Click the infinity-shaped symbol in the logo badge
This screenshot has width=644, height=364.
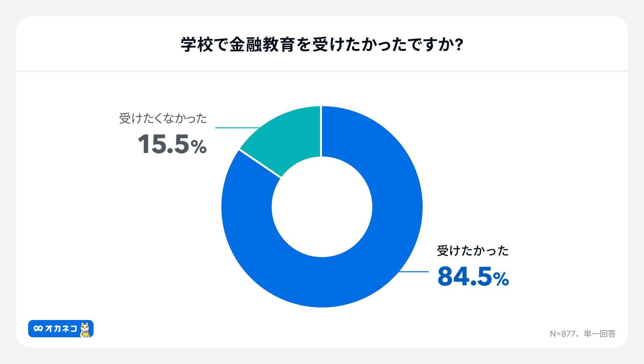tap(38, 329)
